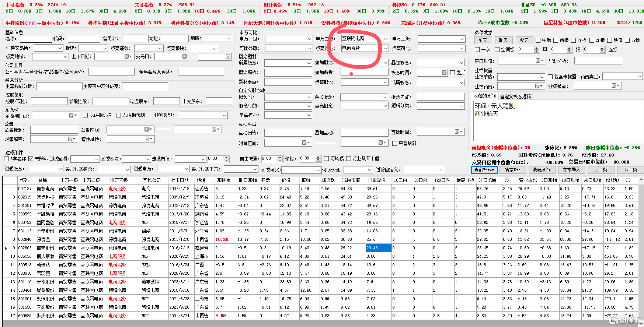The height and width of the screenshot is (327, 644).
Task: Enable the 午后 checkbox
Action: tap(538, 40)
